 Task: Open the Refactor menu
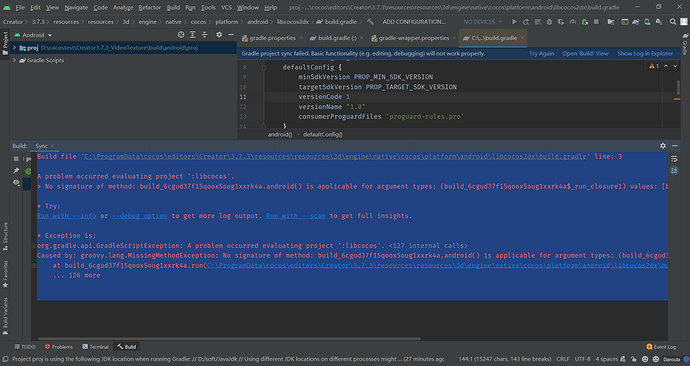pyautogui.click(x=149, y=7)
